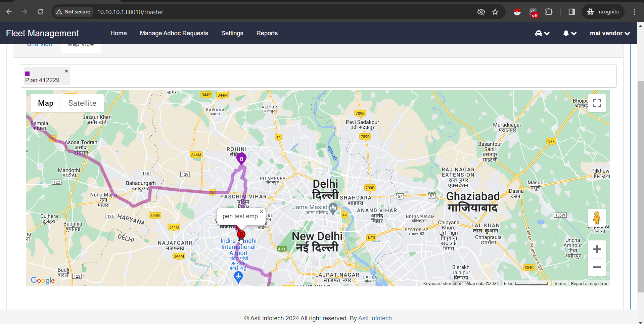Click the Indira Gandhi International Airport label

(238, 254)
